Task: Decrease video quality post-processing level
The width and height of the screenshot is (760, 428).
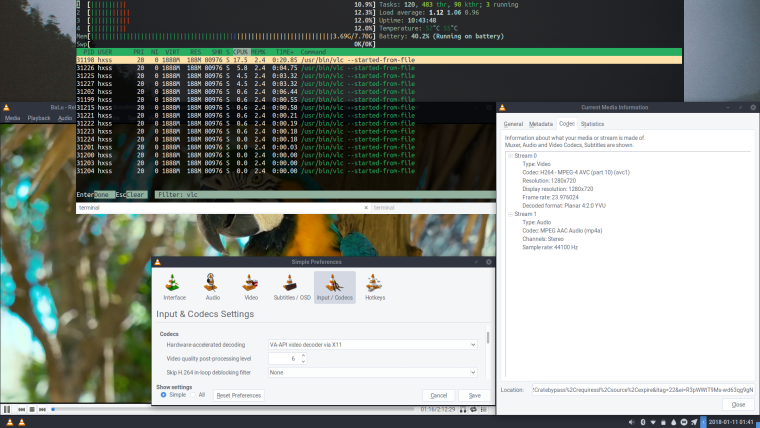Action: pyautogui.click(x=303, y=361)
